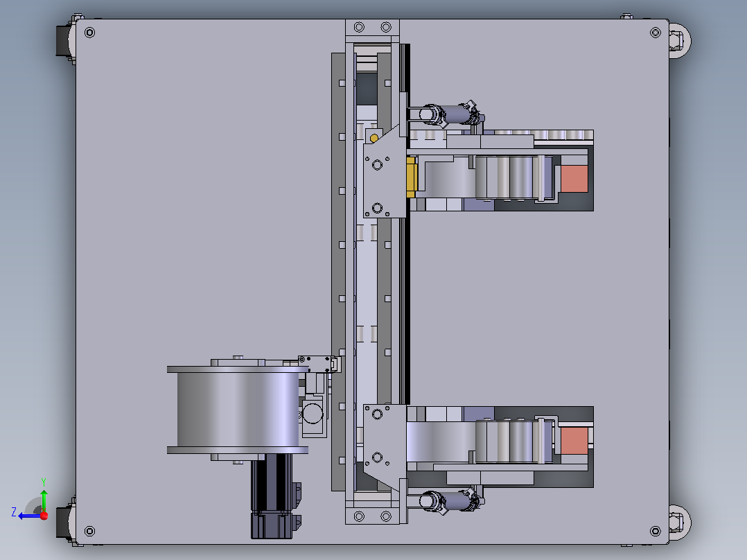Select the salmon-colored block in the upper arm
The image size is (747, 560).
[574, 179]
